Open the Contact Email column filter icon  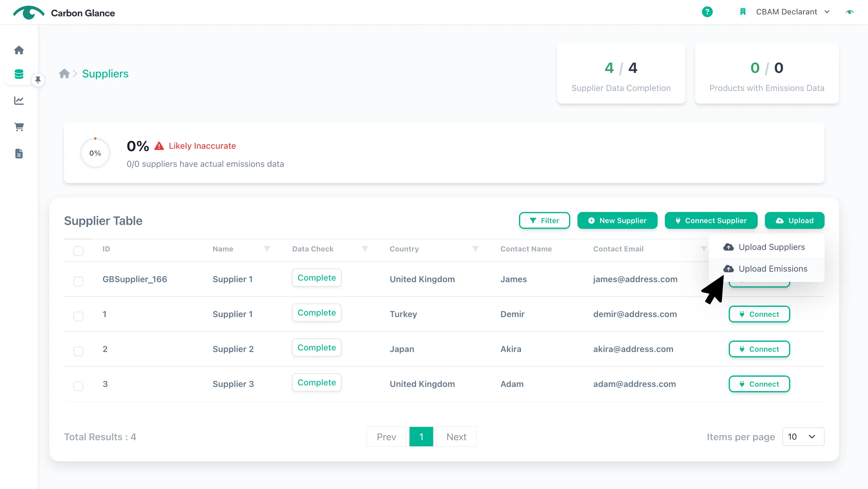(x=703, y=249)
